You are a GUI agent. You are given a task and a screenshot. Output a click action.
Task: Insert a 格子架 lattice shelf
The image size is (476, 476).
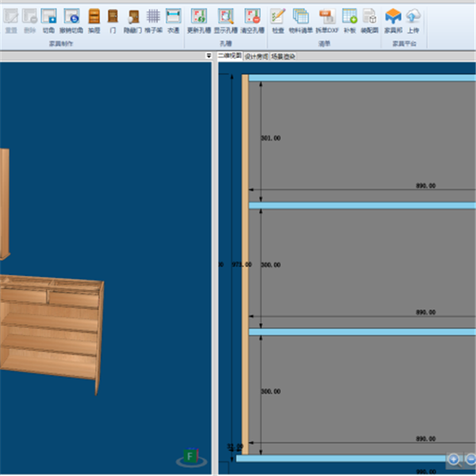[153, 19]
